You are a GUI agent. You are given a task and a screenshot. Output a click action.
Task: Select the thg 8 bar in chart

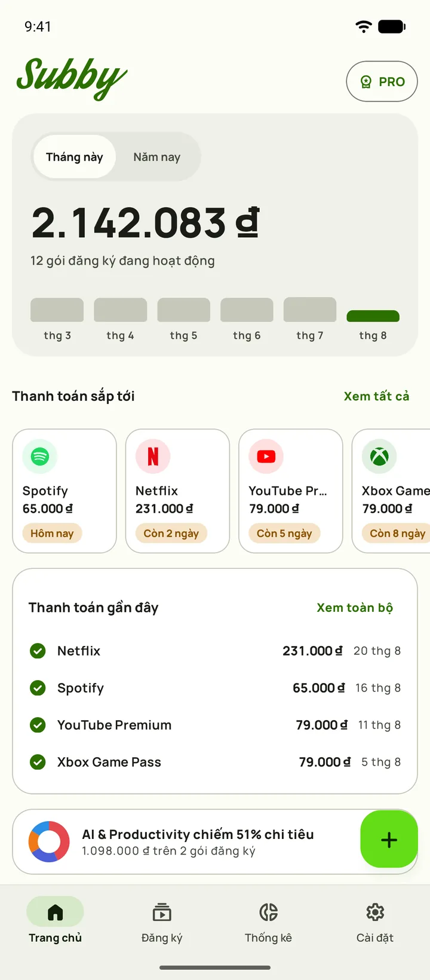tap(373, 316)
